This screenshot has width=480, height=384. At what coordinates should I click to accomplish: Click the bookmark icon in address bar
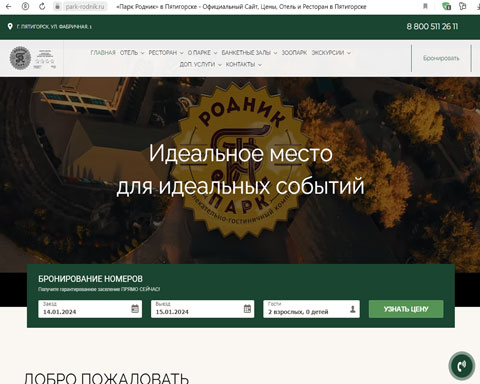coord(425,6)
